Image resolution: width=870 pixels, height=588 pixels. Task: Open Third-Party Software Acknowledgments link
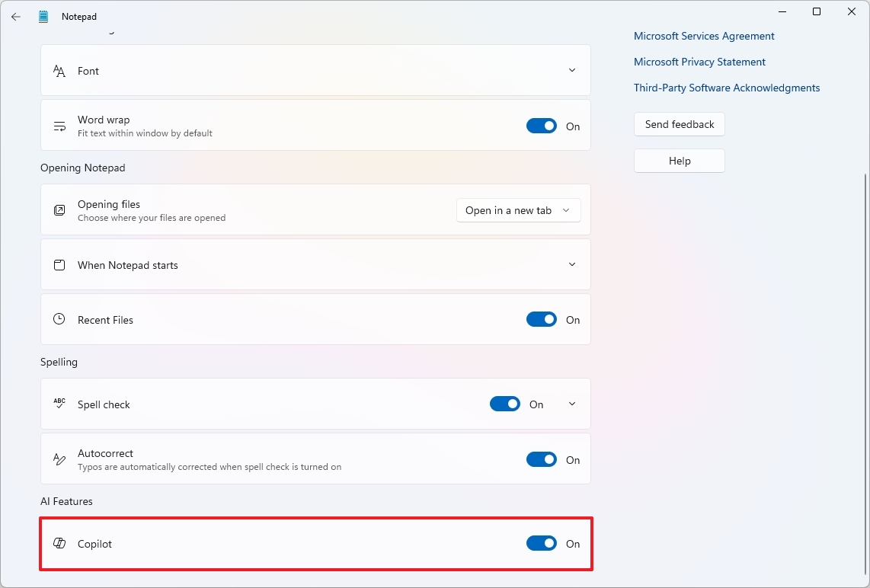(727, 88)
